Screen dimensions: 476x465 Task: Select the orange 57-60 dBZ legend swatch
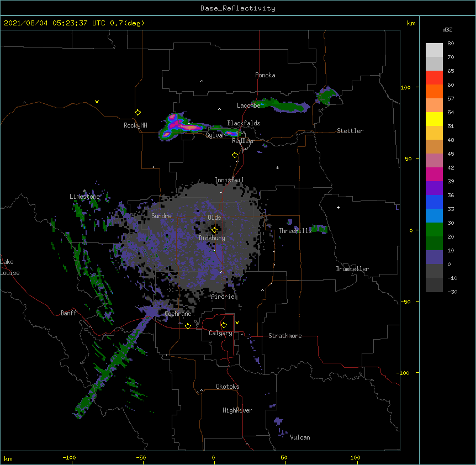[x=434, y=91]
